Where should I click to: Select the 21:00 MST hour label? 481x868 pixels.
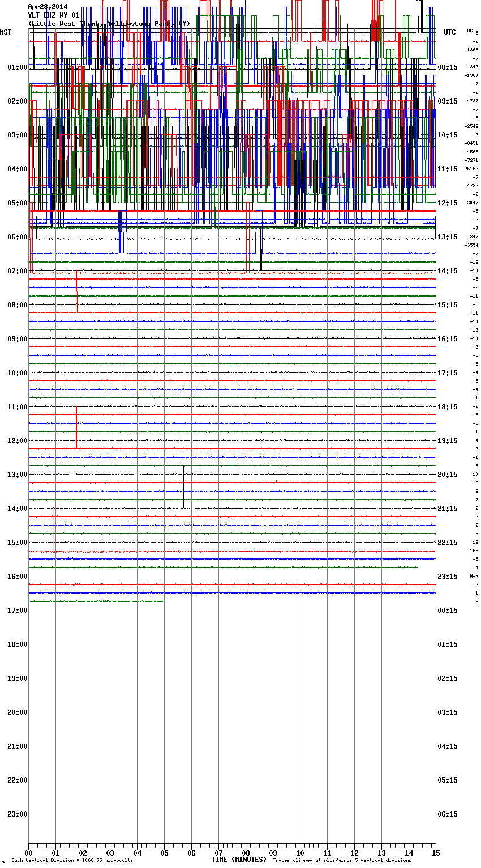tap(18, 746)
